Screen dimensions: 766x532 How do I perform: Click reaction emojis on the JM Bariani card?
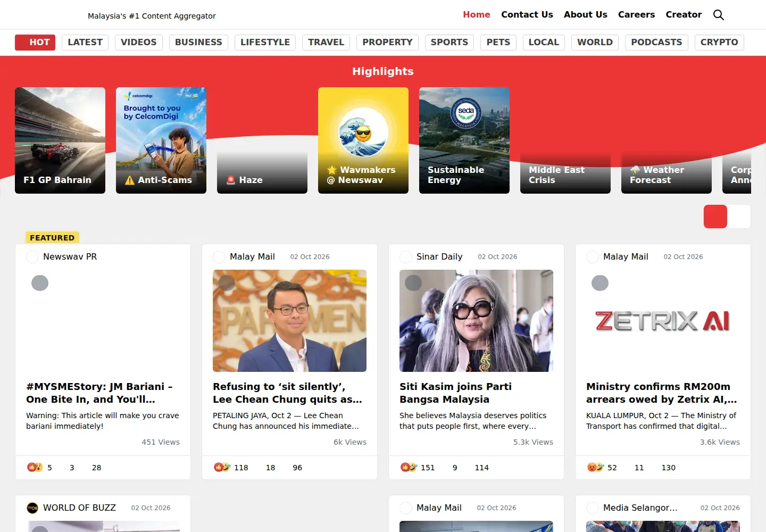click(x=35, y=467)
